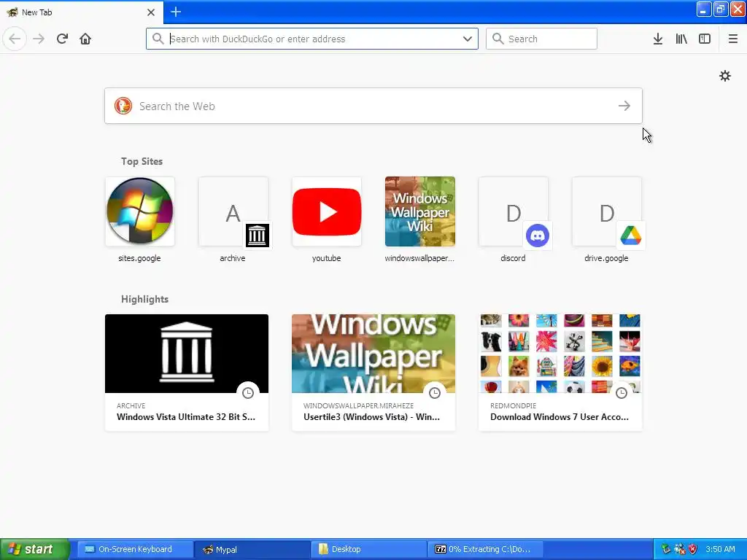Focus the address bar field
This screenshot has width=747, height=560.
tap(312, 39)
